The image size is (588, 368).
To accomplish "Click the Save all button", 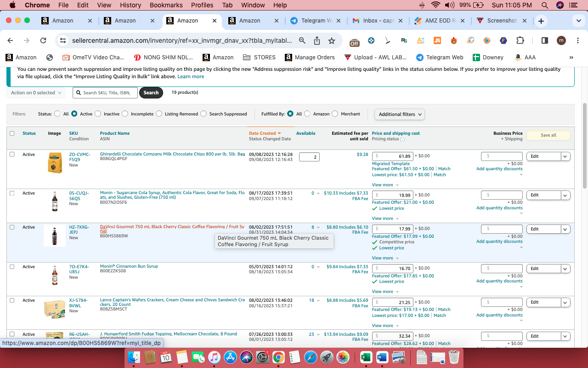I will pyautogui.click(x=548, y=135).
